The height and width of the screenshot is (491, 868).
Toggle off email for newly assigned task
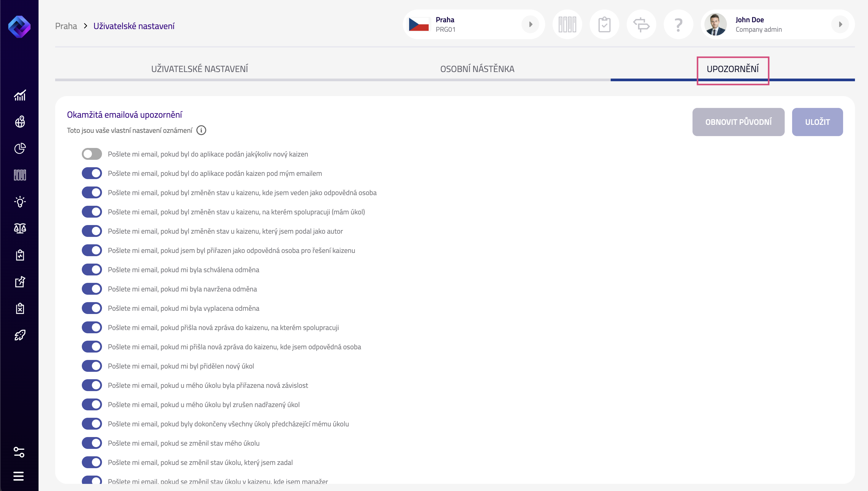pos(92,366)
